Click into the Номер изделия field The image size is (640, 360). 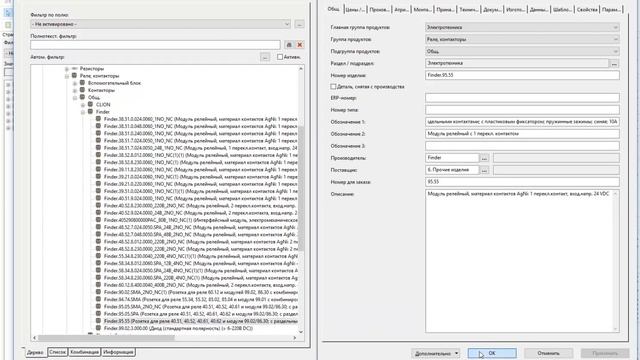(x=522, y=75)
